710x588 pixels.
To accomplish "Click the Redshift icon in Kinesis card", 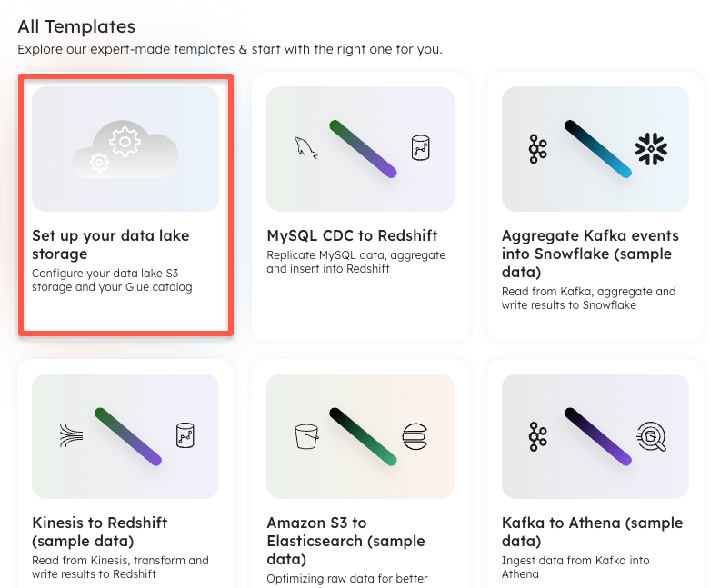I will pos(185,435).
